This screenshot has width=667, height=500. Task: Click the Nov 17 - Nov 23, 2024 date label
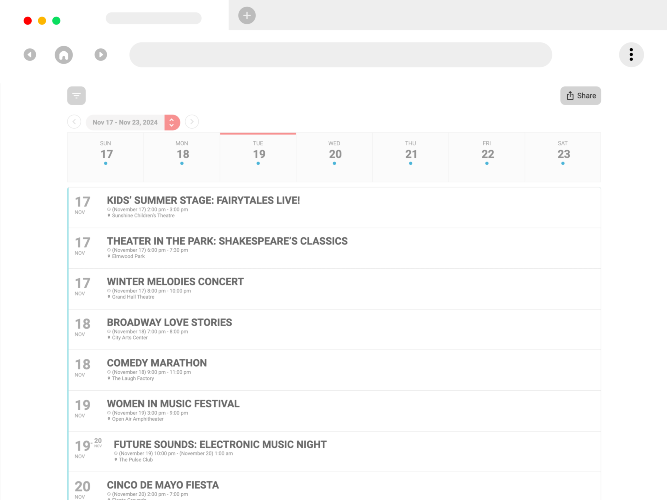(x=125, y=122)
